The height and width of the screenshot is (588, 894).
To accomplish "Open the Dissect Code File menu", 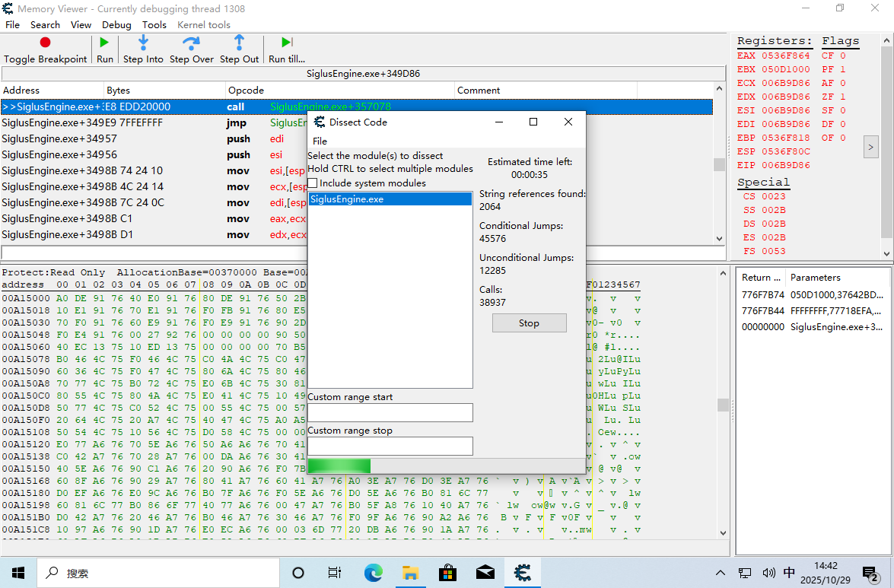I will [320, 141].
